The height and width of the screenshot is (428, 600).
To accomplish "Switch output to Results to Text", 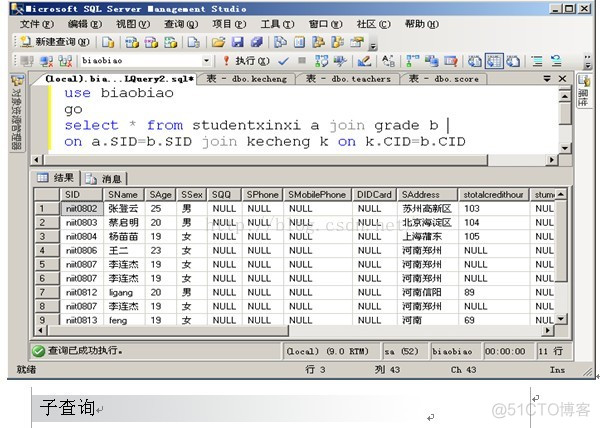I will [x=475, y=61].
